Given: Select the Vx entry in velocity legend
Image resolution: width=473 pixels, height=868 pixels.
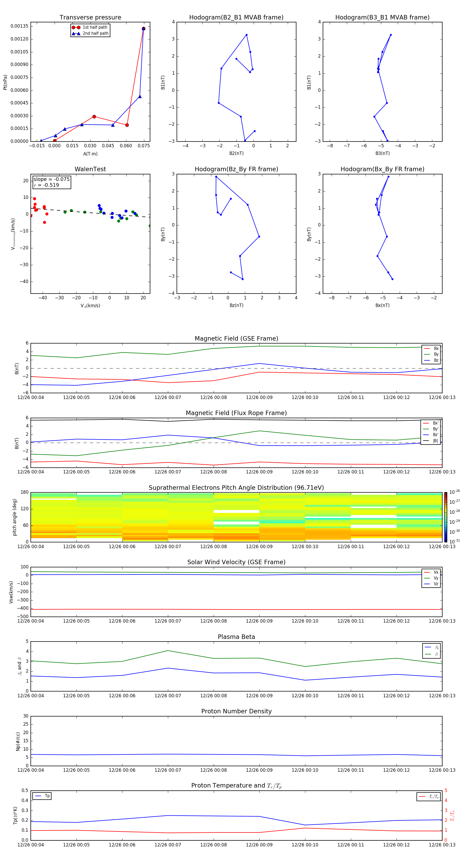Looking at the screenshot, I should coord(431,572).
